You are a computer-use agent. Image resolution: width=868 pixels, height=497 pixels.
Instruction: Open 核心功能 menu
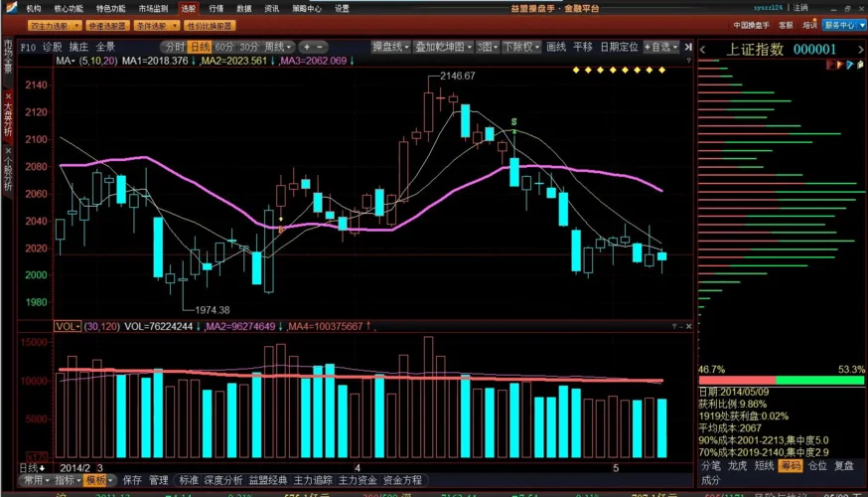pos(69,8)
